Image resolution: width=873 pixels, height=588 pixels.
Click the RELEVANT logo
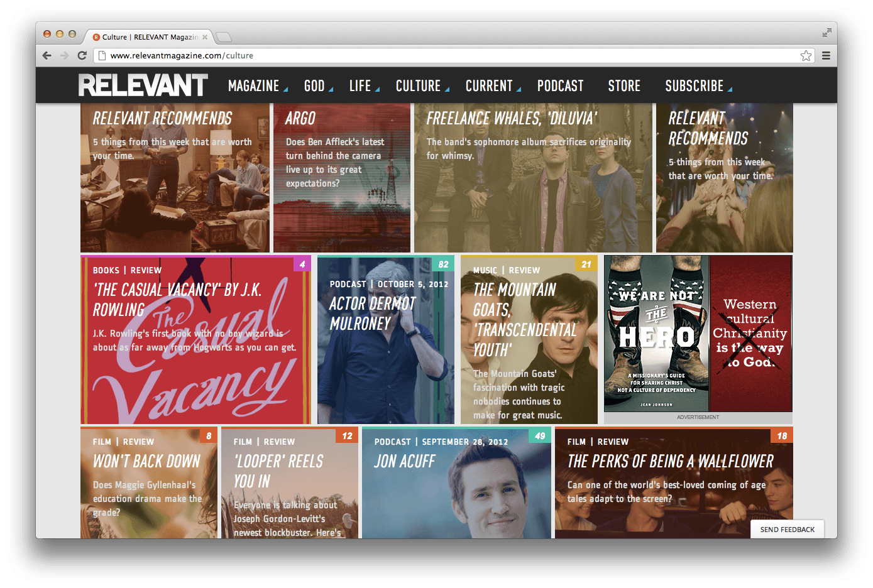(x=143, y=85)
